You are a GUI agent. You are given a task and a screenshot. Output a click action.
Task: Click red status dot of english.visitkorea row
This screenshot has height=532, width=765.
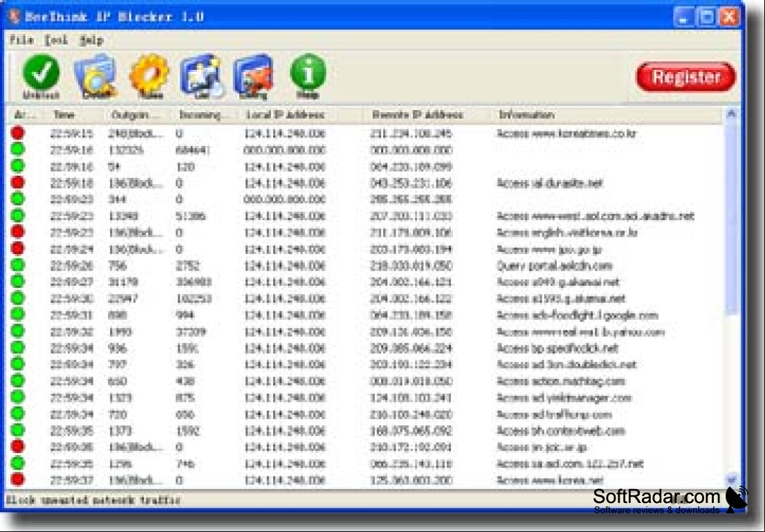(x=18, y=232)
